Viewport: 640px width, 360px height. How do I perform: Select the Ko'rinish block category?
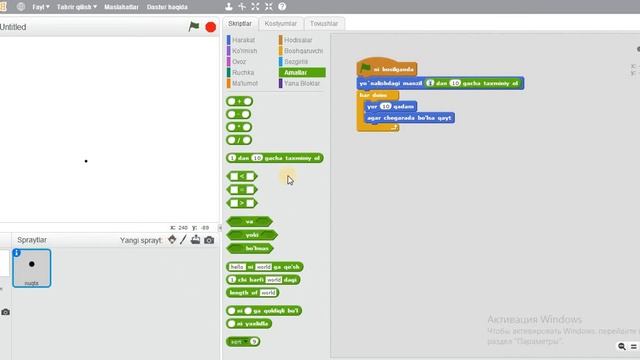pyautogui.click(x=244, y=51)
